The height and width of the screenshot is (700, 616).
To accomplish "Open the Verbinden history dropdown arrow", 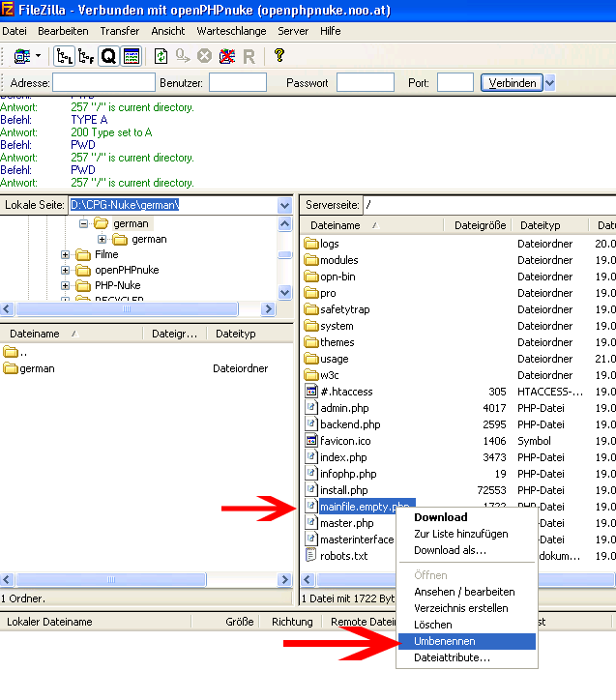I will click(550, 82).
